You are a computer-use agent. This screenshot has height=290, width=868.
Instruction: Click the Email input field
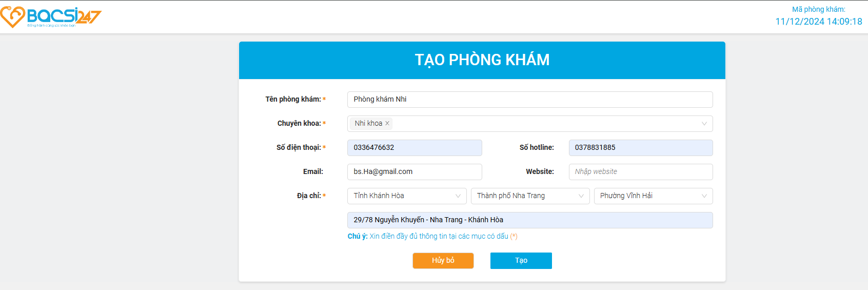415,172
